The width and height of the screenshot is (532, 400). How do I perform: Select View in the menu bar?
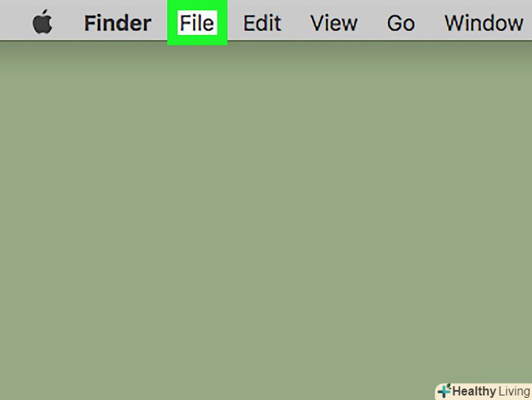(334, 23)
